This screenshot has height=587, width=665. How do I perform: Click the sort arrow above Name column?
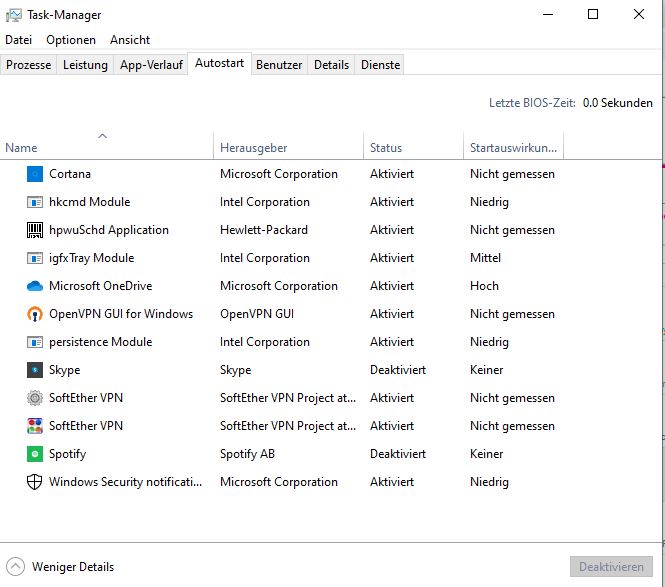pos(102,136)
